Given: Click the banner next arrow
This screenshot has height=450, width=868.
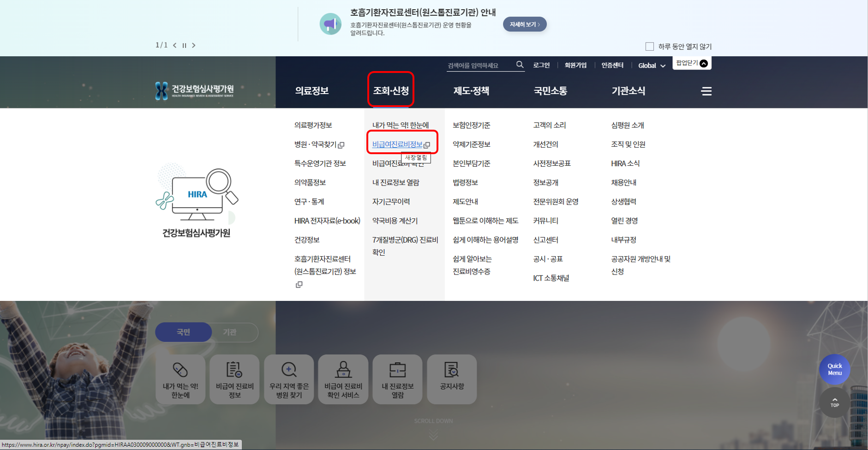Looking at the screenshot, I should coord(194,45).
